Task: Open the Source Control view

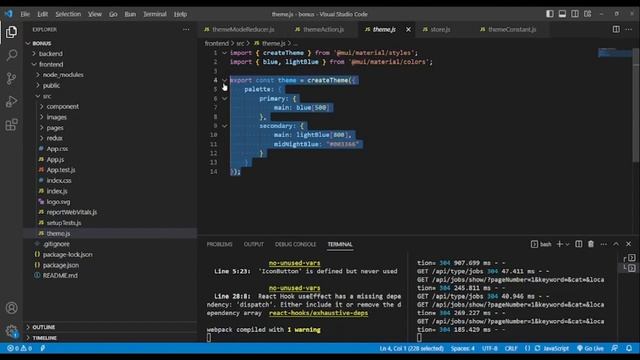Action: coord(11,78)
